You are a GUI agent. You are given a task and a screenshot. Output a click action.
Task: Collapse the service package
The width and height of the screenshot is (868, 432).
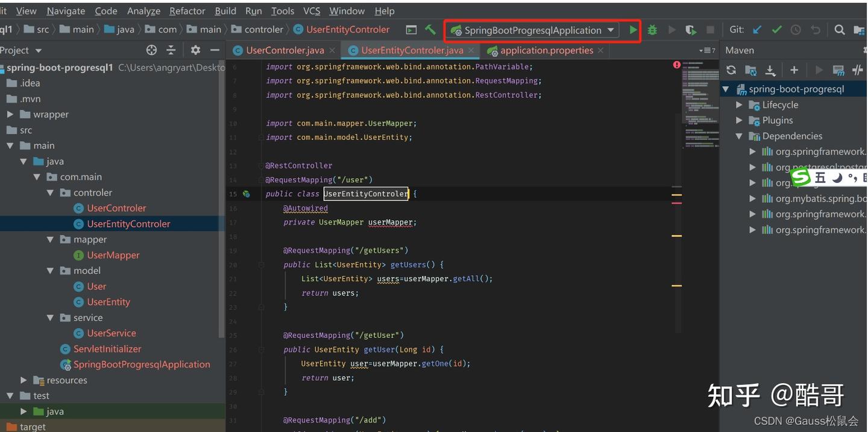(x=50, y=318)
